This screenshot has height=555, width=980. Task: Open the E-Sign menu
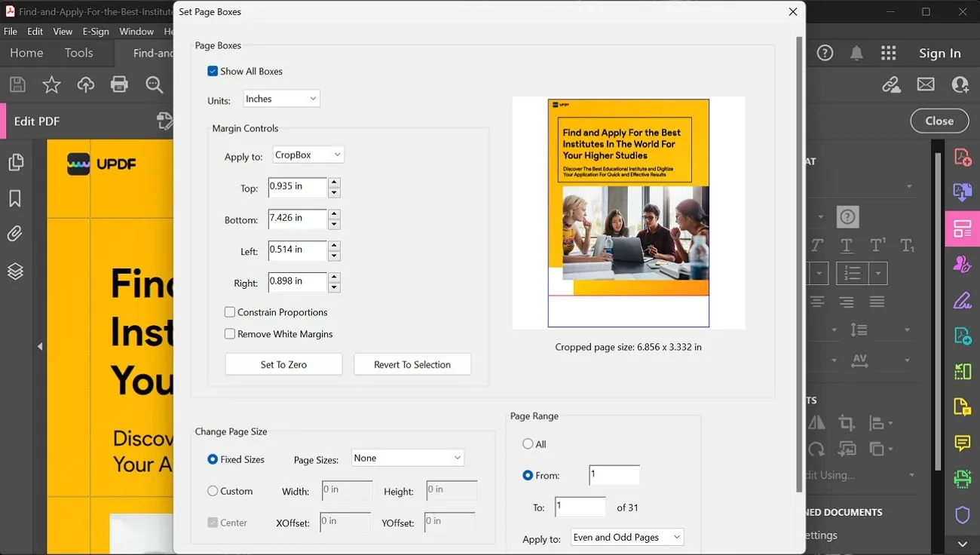coord(96,31)
